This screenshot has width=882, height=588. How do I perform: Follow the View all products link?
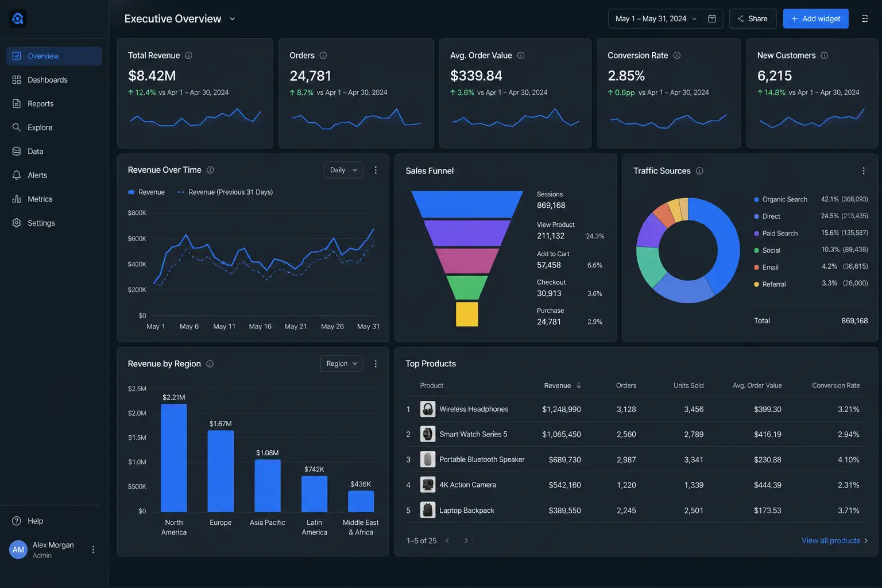[x=835, y=541]
